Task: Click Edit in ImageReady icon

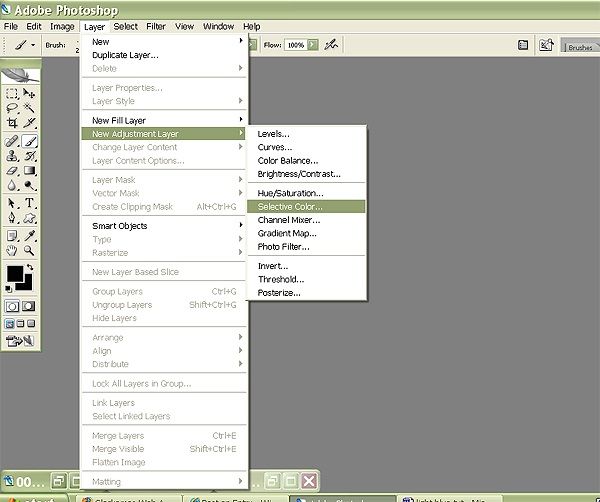Action: pos(20,341)
